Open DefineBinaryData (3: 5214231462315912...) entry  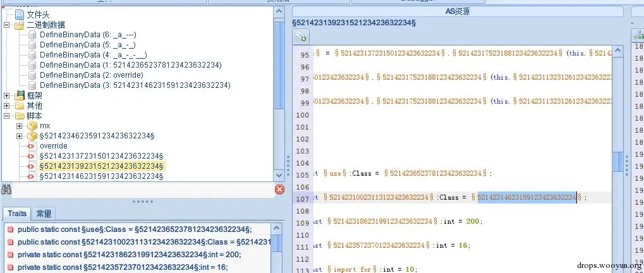click(x=135, y=85)
